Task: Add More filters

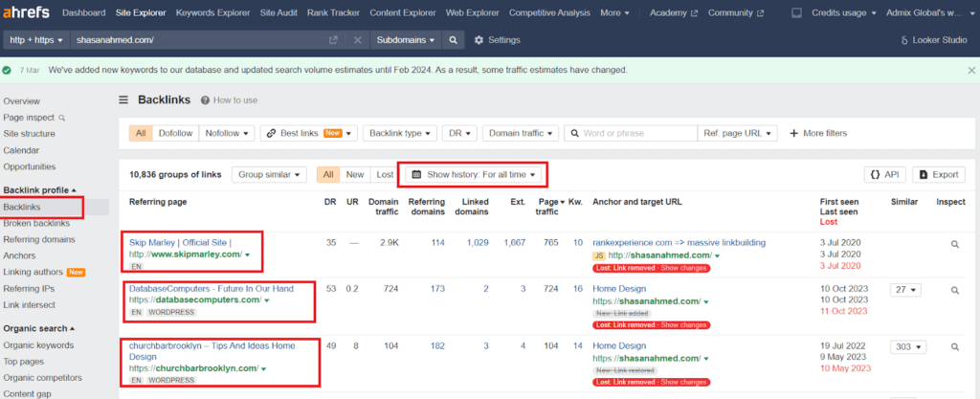Action: (x=819, y=133)
